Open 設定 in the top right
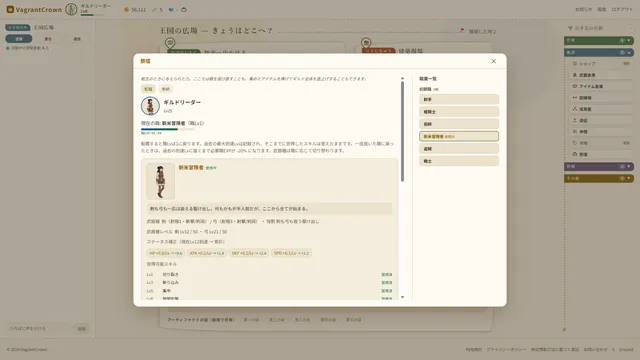 602,9
